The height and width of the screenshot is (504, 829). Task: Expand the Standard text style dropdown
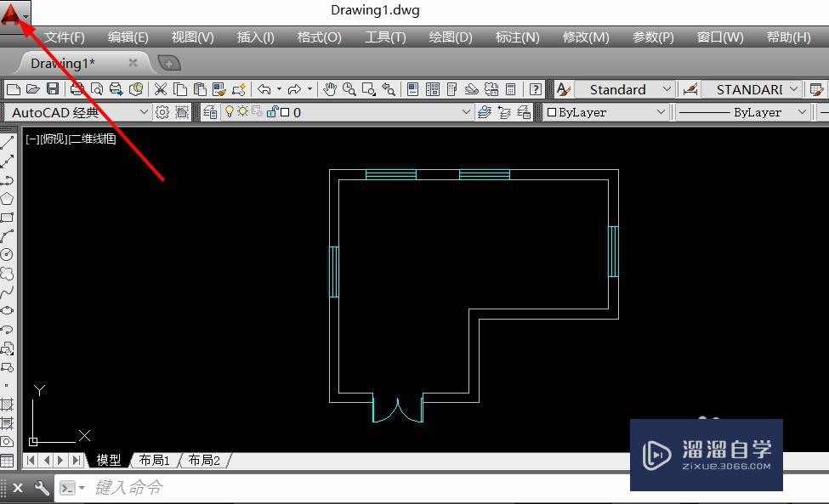point(667,89)
